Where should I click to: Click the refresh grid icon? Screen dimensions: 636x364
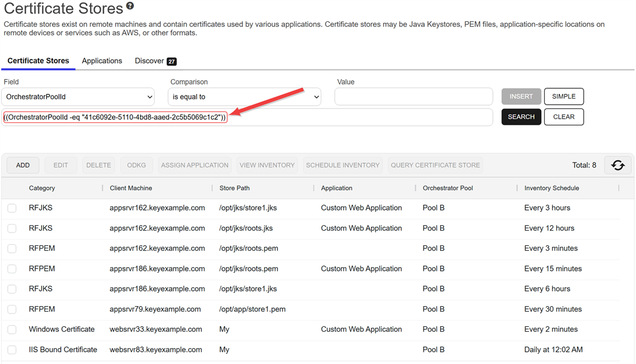click(618, 165)
